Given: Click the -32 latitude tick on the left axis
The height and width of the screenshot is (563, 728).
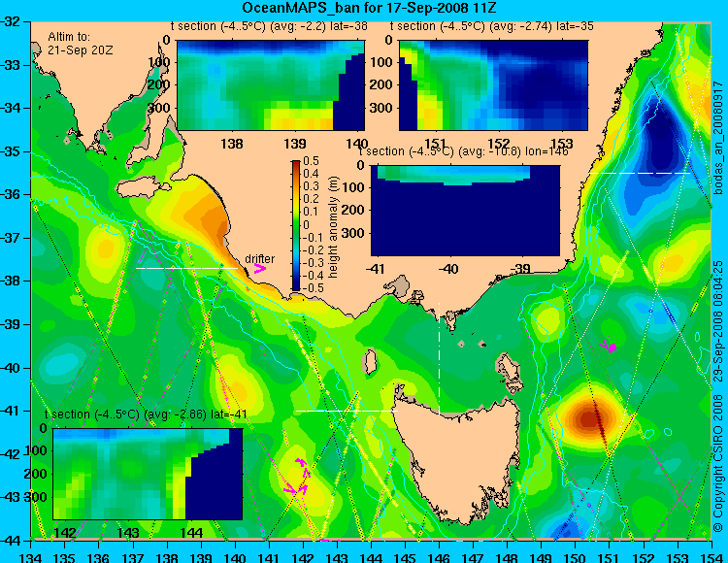Looking at the screenshot, I should pos(10,21).
